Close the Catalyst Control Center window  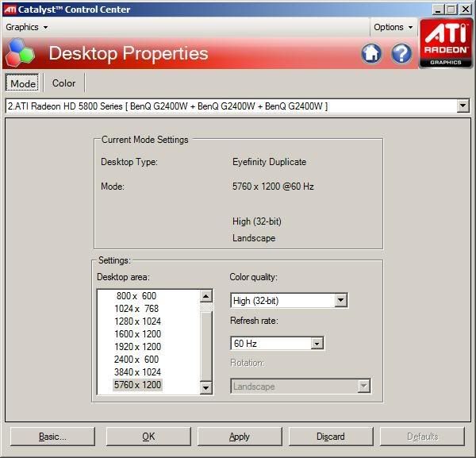coord(465,10)
